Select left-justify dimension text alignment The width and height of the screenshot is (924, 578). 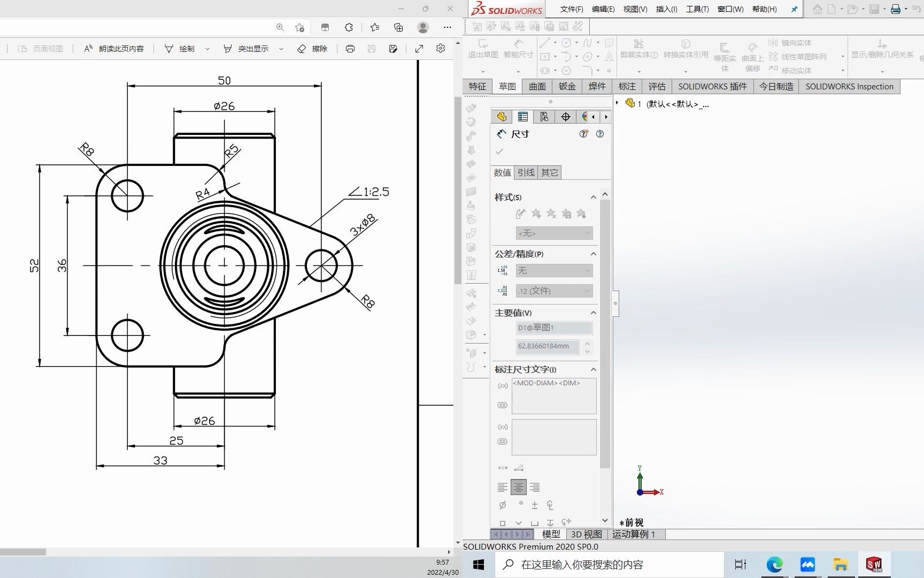pyautogui.click(x=503, y=487)
